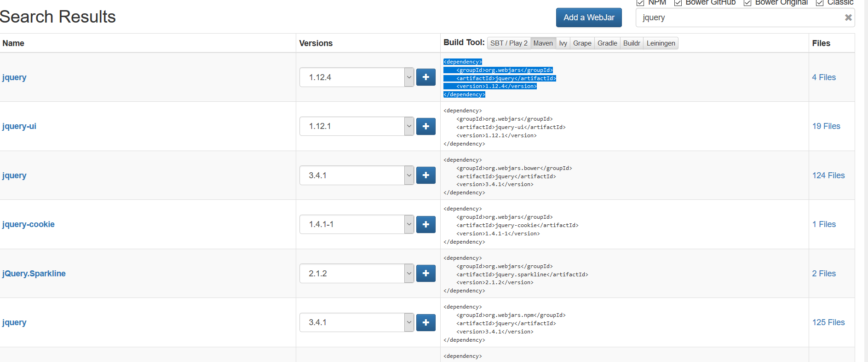Open the jQuery.Sparkline 2.1.2 version dropdown

pyautogui.click(x=357, y=274)
